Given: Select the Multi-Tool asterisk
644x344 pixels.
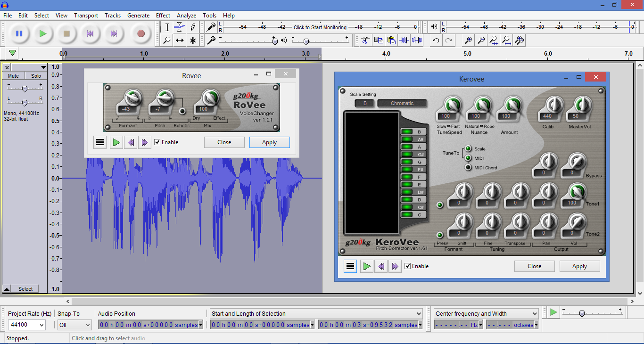Looking at the screenshot, I should coord(193,41).
